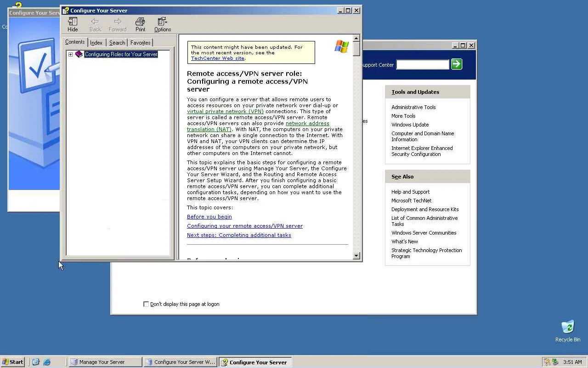Screen dimensions: 588x368
Task: Minimize the Configure Your Server help window
Action: [340, 10]
